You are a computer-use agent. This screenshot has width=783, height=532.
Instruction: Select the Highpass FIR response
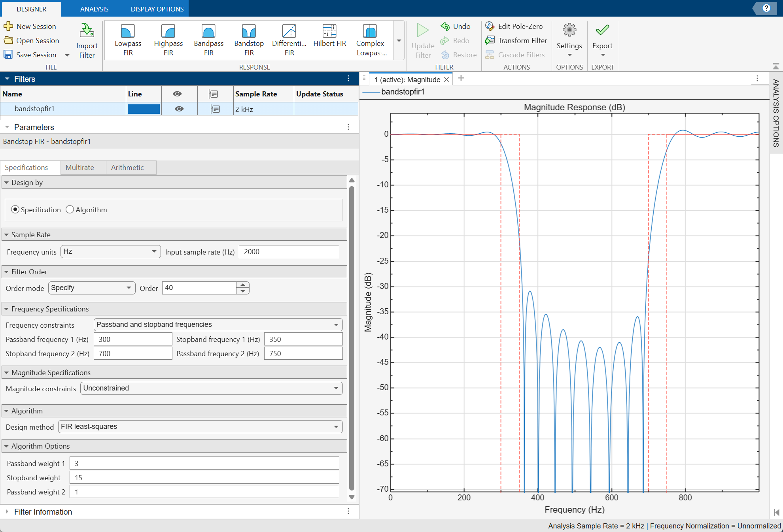(x=168, y=39)
